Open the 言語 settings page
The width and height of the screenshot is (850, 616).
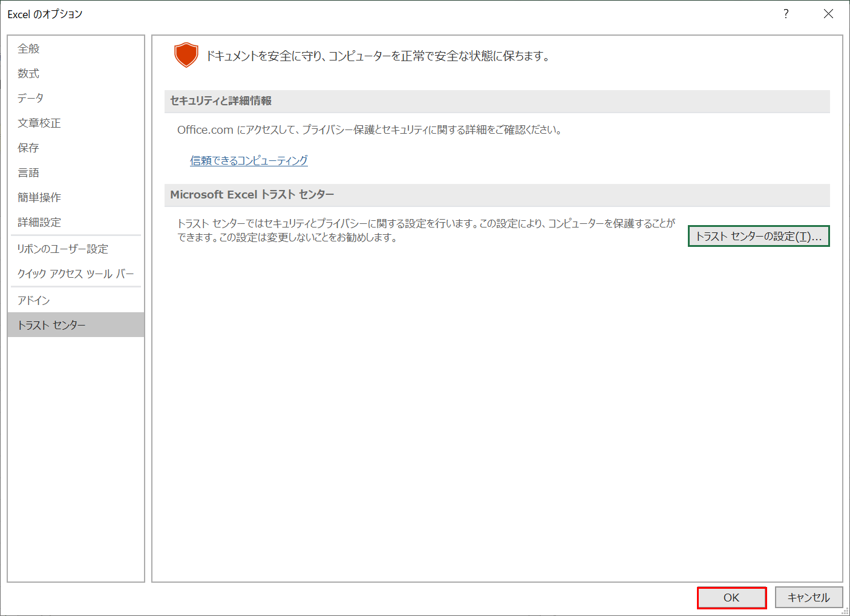coord(28,172)
